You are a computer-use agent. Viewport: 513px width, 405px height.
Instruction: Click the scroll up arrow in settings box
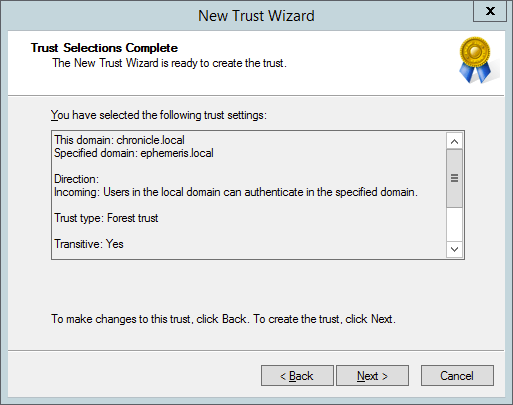click(454, 141)
